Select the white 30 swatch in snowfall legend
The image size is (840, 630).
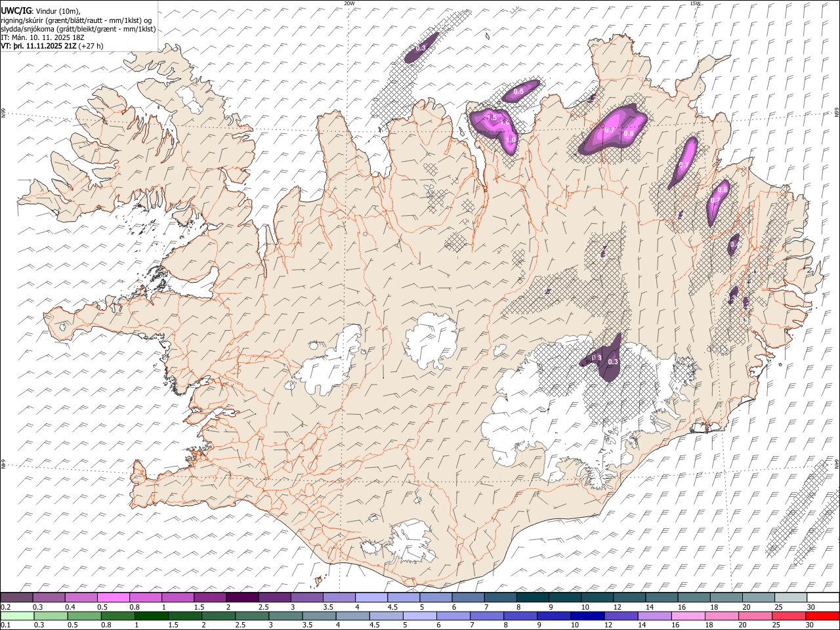pyautogui.click(x=823, y=598)
